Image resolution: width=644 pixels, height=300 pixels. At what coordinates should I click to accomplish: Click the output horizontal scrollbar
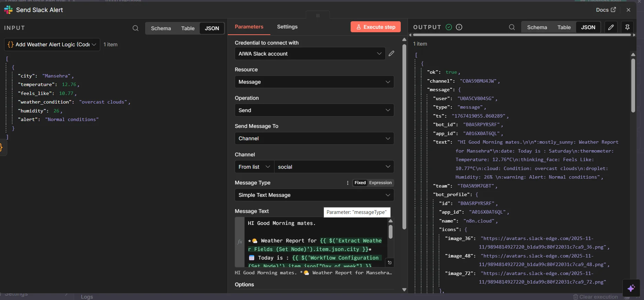522,35
